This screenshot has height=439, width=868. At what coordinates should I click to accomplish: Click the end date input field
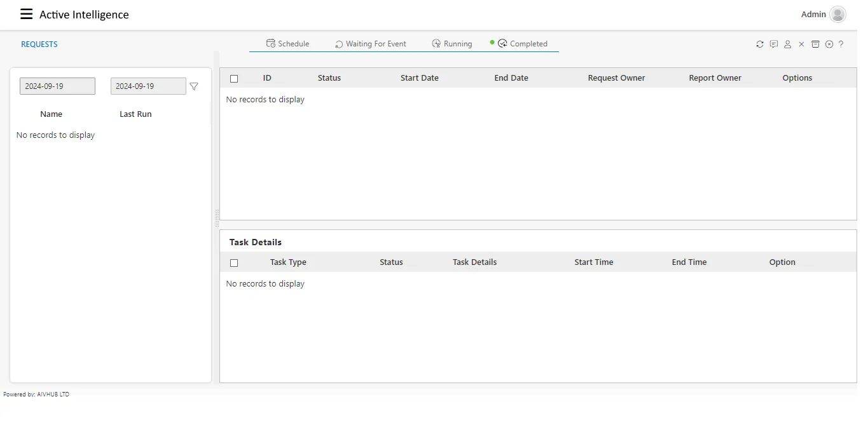[148, 86]
